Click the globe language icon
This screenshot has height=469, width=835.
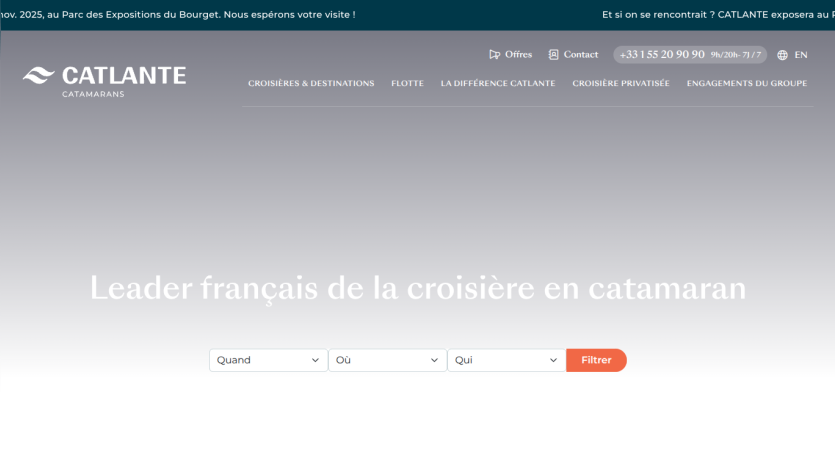coord(782,55)
